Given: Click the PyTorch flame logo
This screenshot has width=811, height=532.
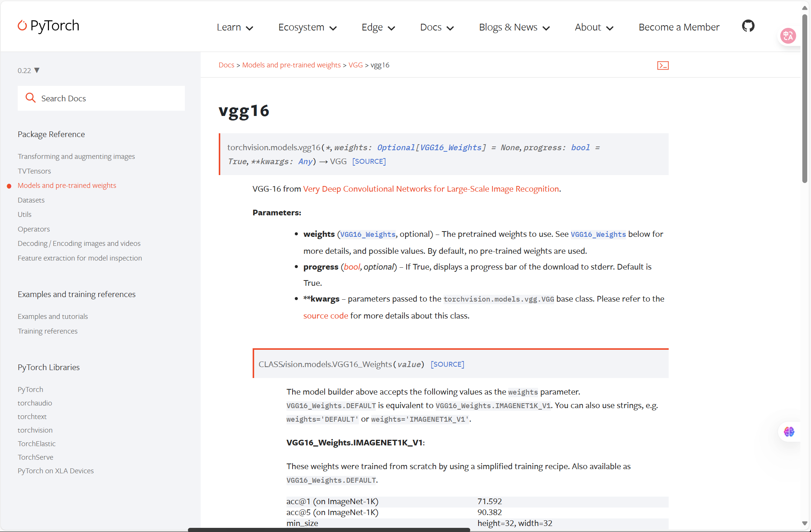Looking at the screenshot, I should pyautogui.click(x=23, y=26).
